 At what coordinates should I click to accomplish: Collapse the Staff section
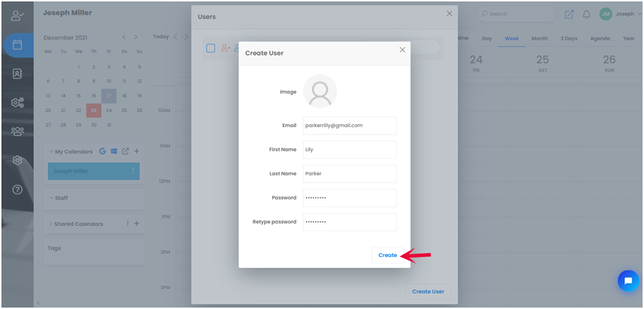pyautogui.click(x=51, y=198)
